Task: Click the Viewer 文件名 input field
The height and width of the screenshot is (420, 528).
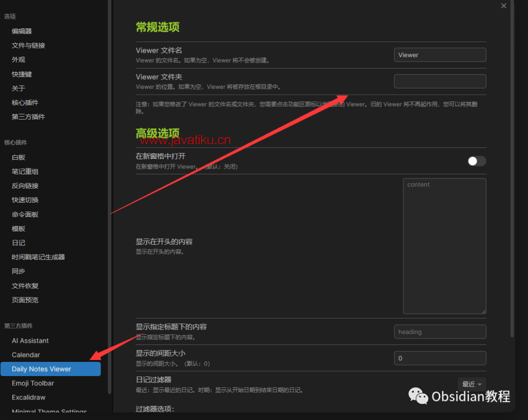Action: coord(440,55)
